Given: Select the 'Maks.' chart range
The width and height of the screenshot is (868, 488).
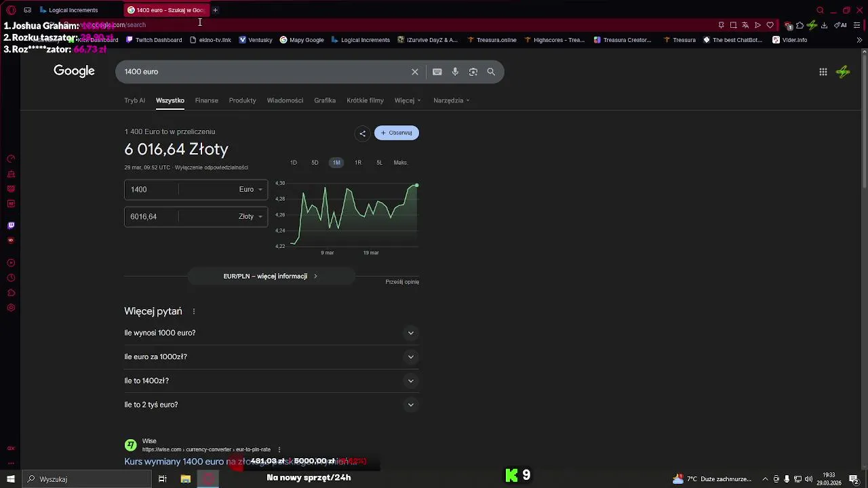Looking at the screenshot, I should [x=401, y=163].
